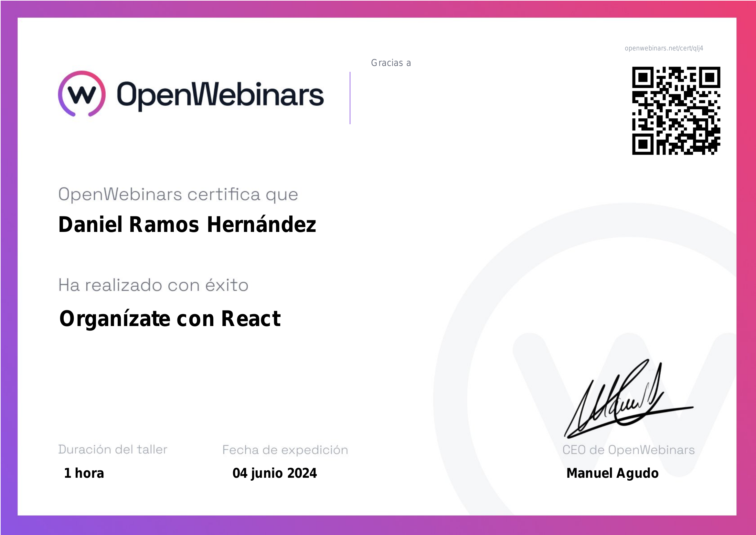Click the name Manuel Agudo
The width and height of the screenshot is (756, 535).
coord(612,473)
